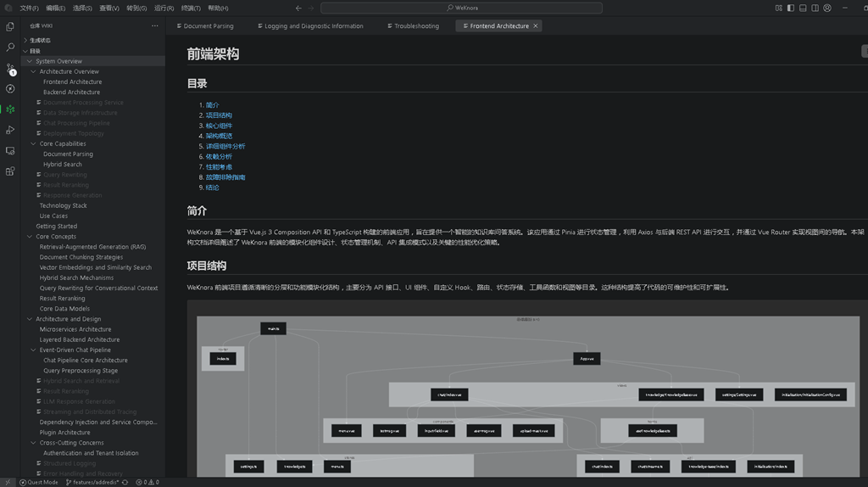The image size is (868, 487).
Task: Open the Search view in activity bar
Action: (10, 48)
